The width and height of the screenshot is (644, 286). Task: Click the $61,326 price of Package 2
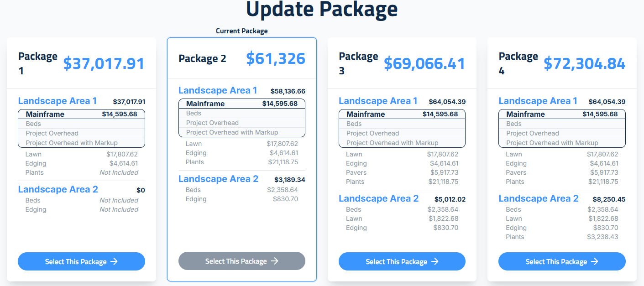[x=276, y=58]
